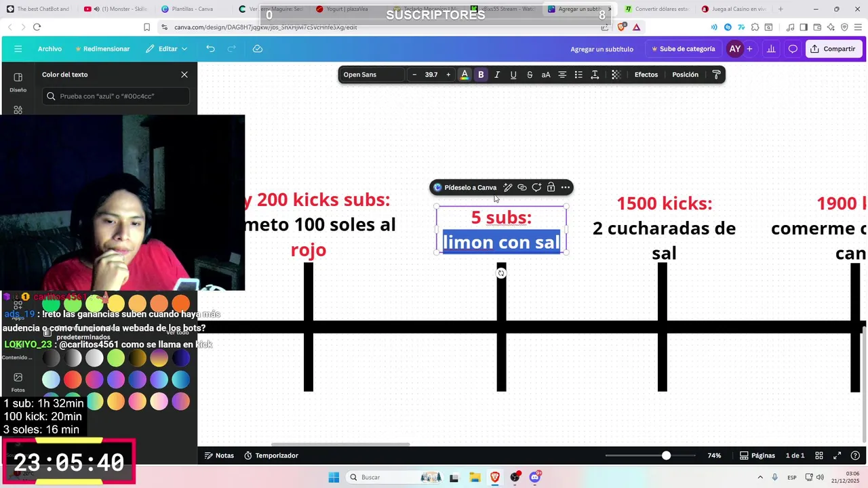Open the 74% zoom level menu
This screenshot has height=488, width=868.
click(x=714, y=455)
